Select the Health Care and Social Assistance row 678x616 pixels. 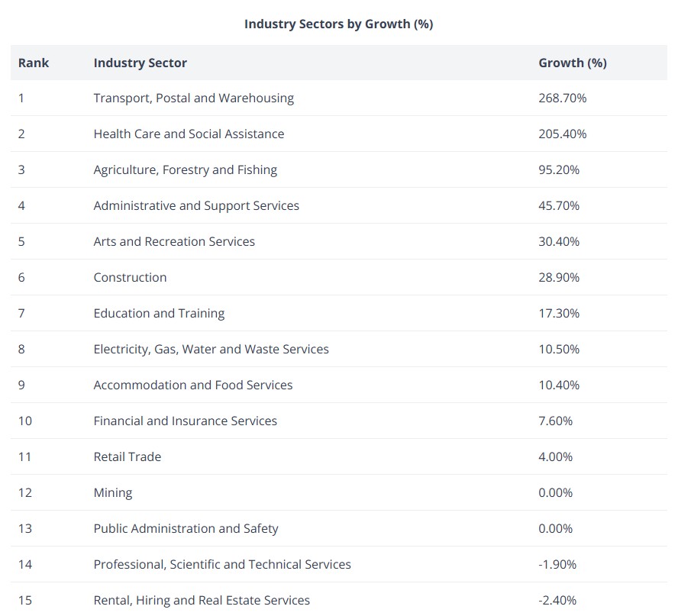click(189, 134)
